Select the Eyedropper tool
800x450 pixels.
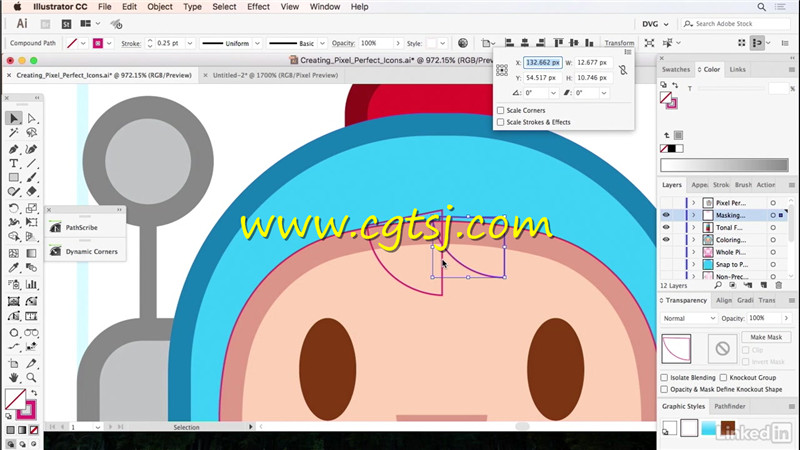coord(14,268)
